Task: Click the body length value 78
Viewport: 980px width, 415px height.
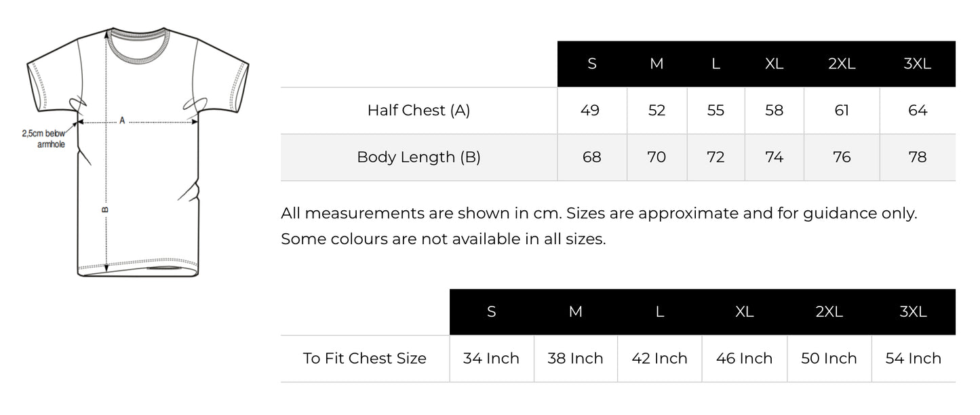Action: pyautogui.click(x=917, y=157)
